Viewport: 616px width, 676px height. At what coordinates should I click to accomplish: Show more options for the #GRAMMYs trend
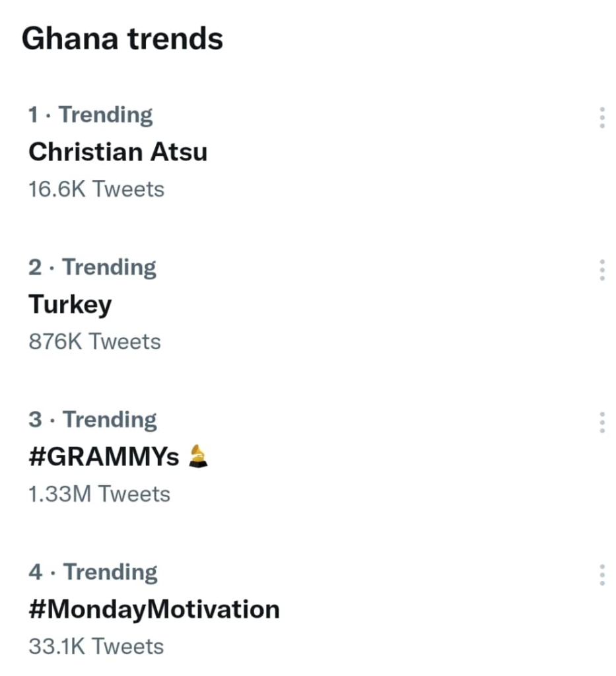tap(601, 422)
